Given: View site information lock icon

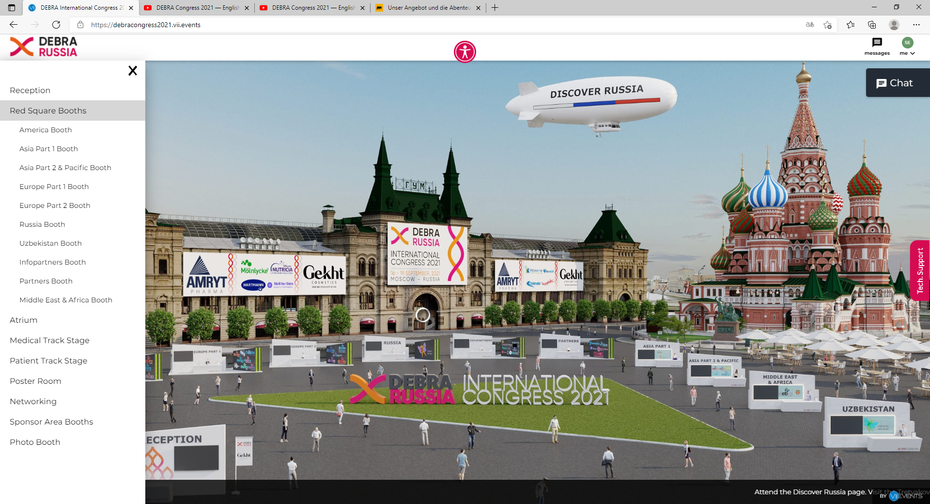Looking at the screenshot, I should tap(80, 25).
